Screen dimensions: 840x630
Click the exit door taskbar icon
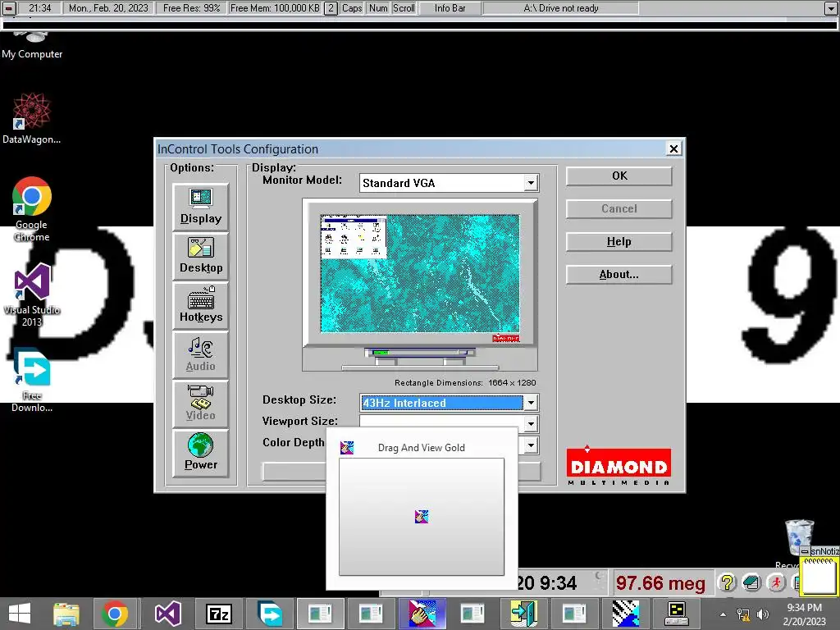click(523, 614)
